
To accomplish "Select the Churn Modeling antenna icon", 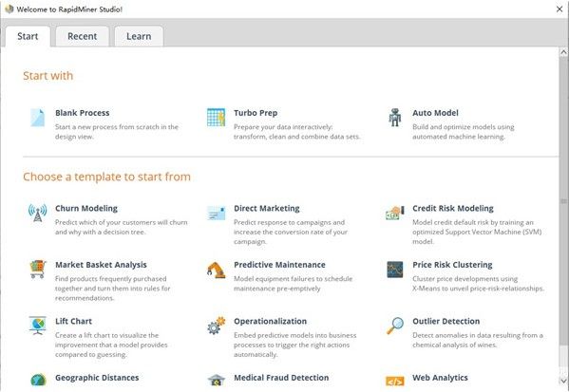I will pos(37,213).
